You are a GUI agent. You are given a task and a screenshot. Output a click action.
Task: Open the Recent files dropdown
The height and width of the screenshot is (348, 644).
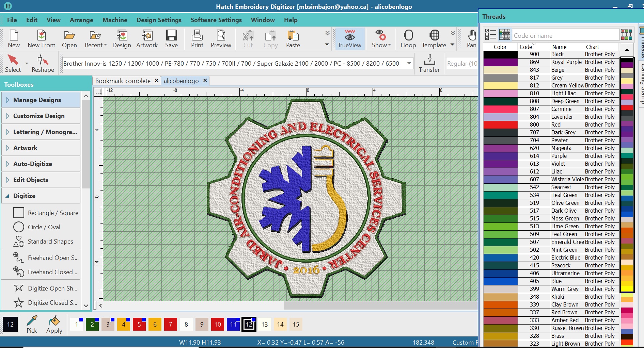point(96,39)
